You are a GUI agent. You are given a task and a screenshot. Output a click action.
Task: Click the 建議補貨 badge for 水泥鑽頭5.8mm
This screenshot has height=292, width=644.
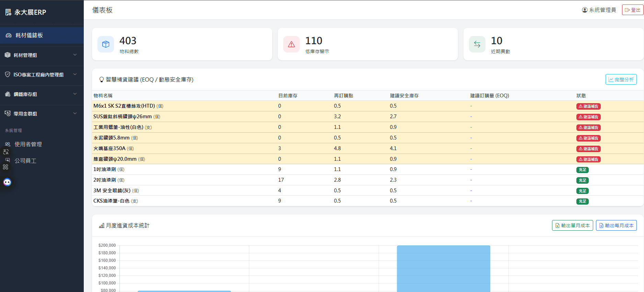pyautogui.click(x=588, y=138)
